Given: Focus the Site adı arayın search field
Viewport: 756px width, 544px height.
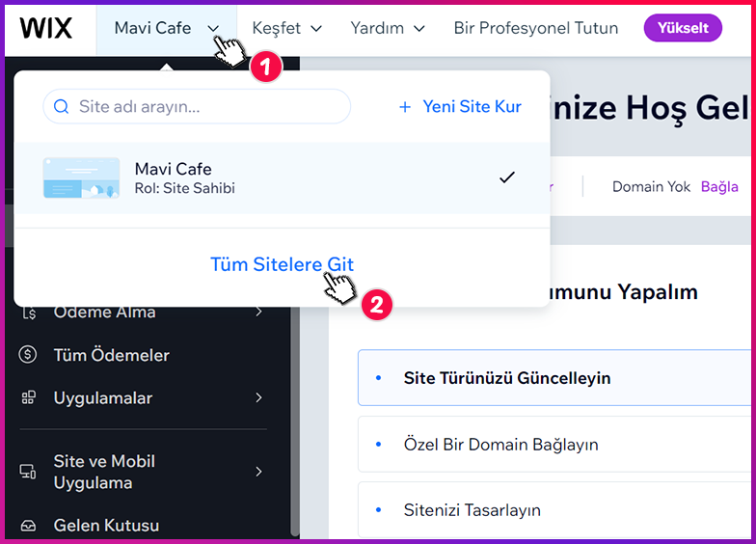Looking at the screenshot, I should coord(197,106).
